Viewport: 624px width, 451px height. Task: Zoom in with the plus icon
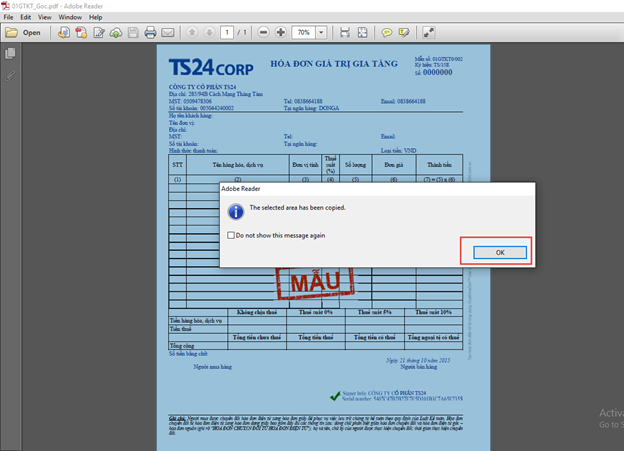(281, 33)
